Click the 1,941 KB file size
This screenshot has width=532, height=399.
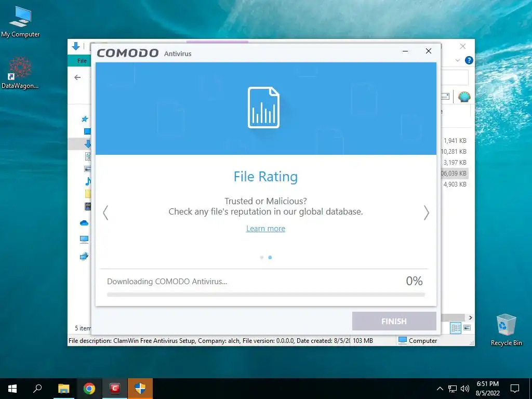(x=455, y=140)
